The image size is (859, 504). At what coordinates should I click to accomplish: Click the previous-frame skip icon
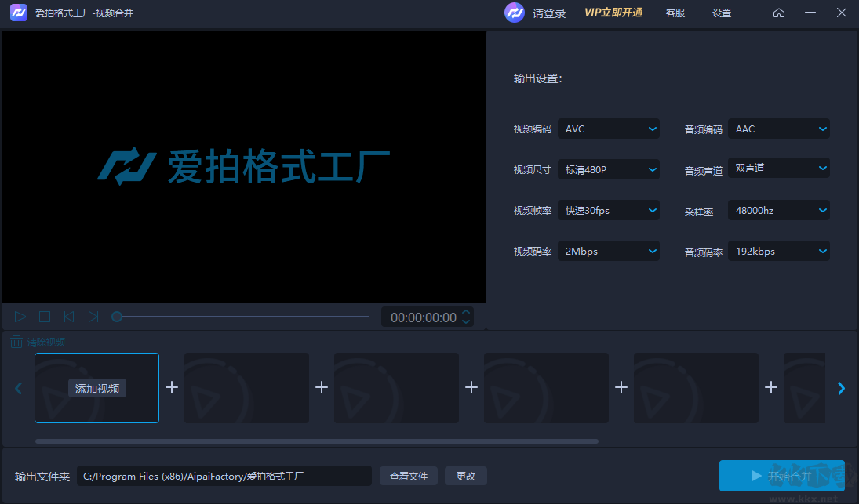(x=69, y=316)
